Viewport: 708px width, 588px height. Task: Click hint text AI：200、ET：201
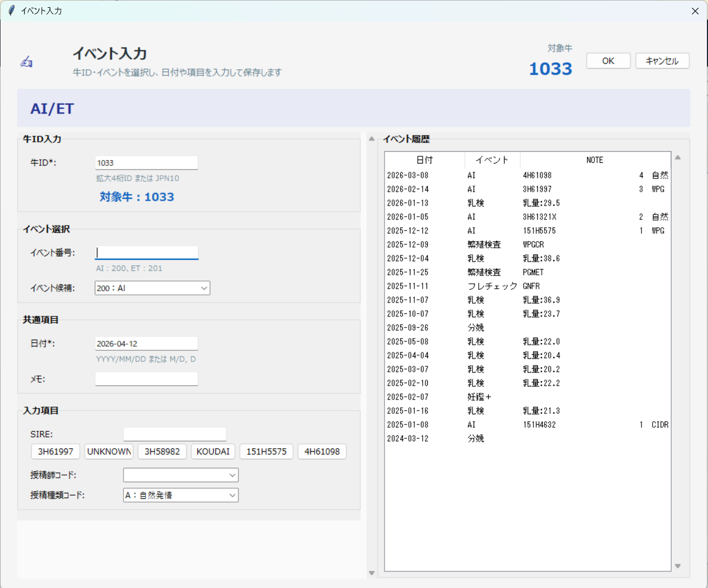129,268
